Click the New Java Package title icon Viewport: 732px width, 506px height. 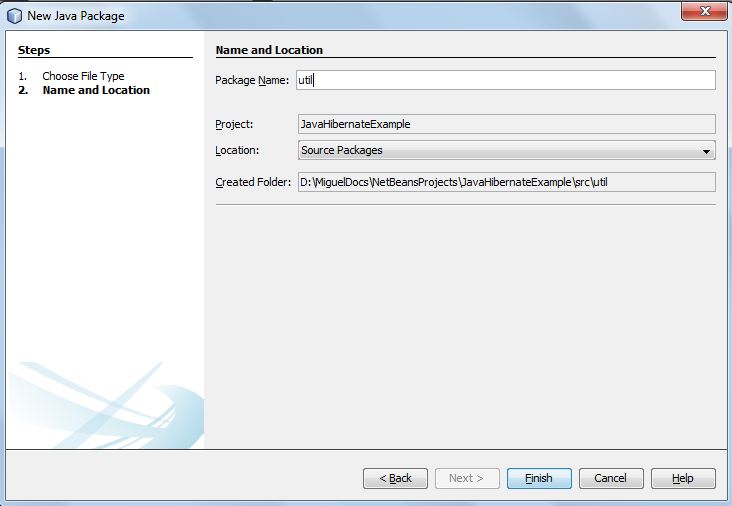[x=14, y=15]
